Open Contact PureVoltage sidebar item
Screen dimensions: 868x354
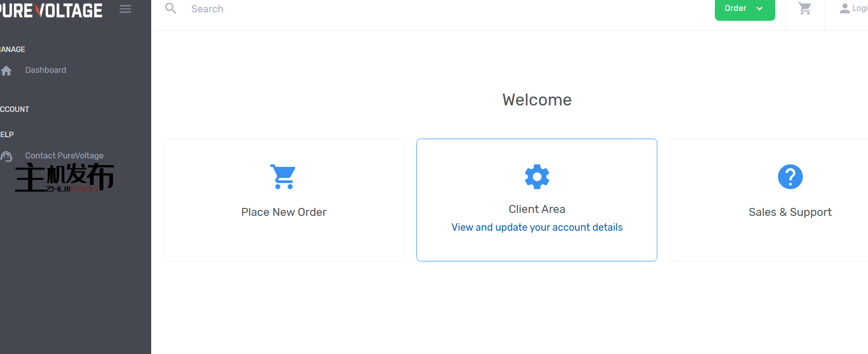[64, 155]
